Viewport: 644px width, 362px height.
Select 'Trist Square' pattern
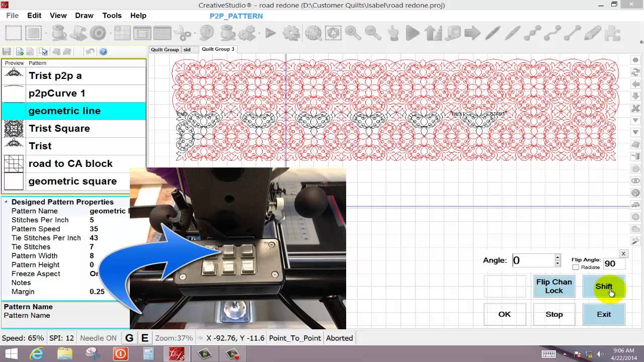click(74, 128)
